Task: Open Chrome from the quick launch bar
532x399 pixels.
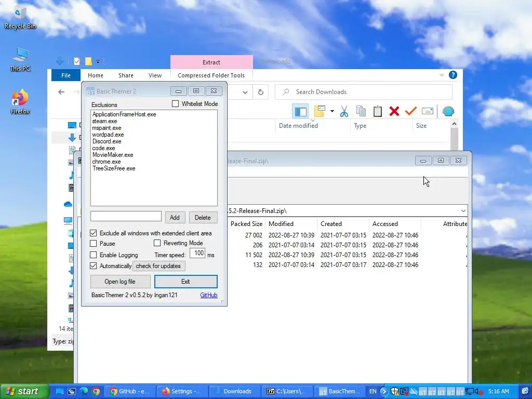Action: pos(96,392)
